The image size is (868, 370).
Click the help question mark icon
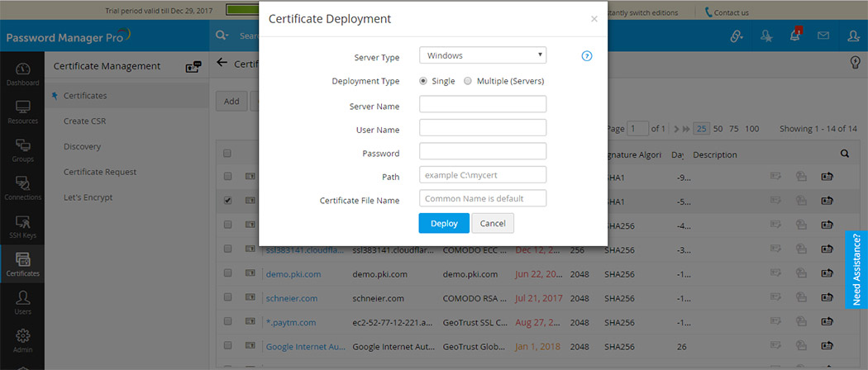(x=587, y=56)
